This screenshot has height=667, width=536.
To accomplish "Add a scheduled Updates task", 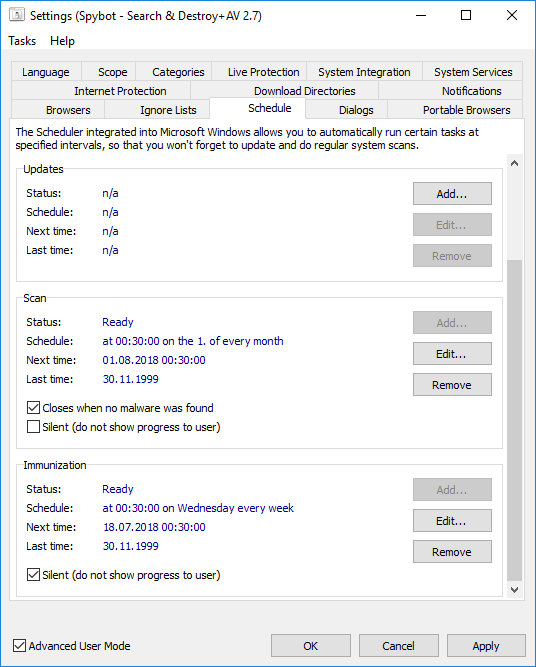I will coord(452,194).
